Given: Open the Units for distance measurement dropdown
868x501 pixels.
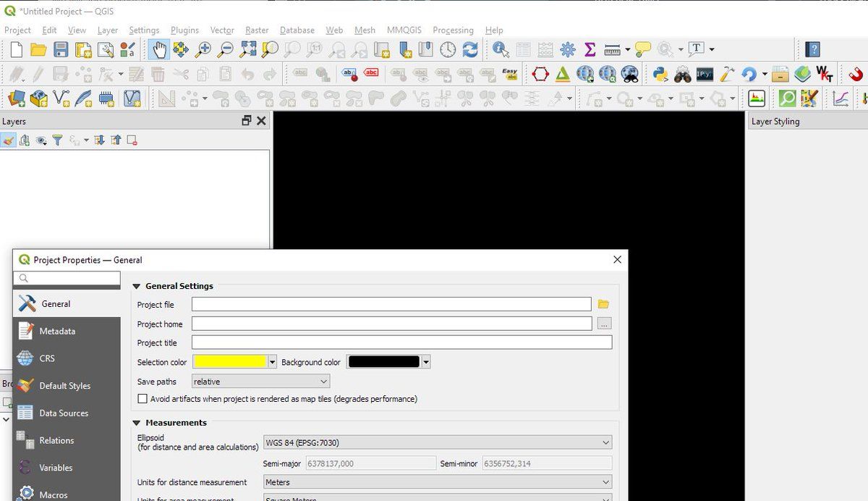Looking at the screenshot, I should tap(438, 482).
